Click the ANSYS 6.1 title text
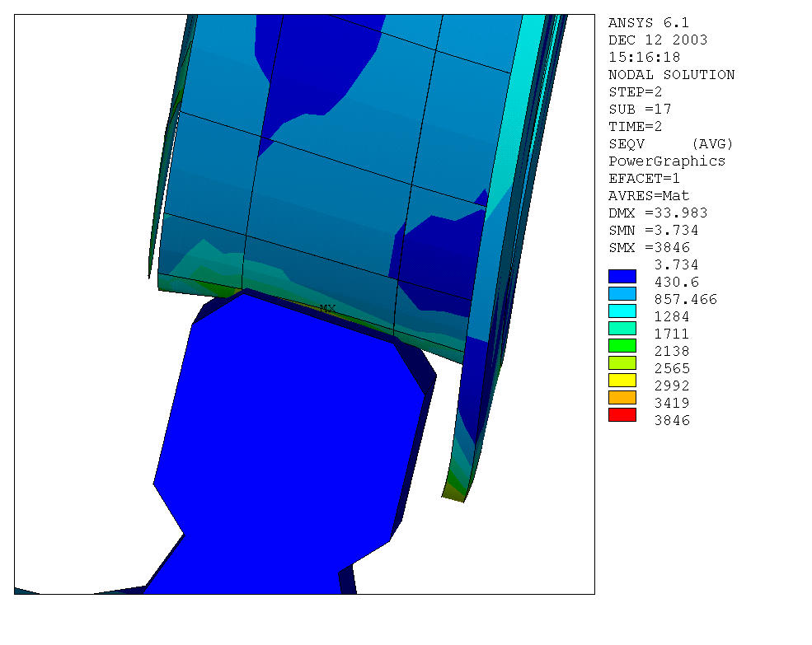 [648, 23]
